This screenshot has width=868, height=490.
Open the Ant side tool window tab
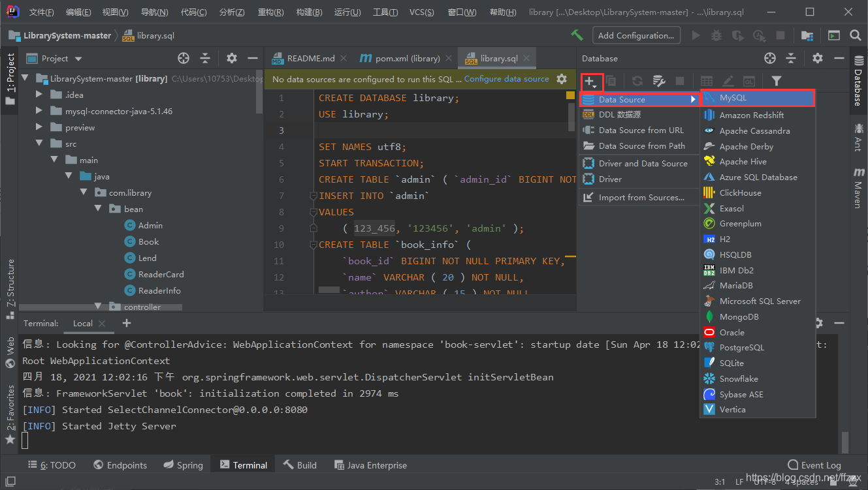(x=858, y=137)
